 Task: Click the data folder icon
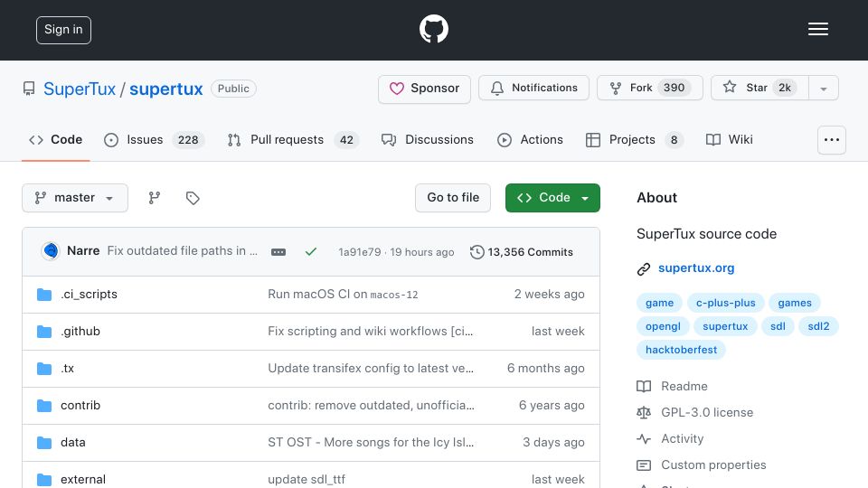tap(44, 443)
